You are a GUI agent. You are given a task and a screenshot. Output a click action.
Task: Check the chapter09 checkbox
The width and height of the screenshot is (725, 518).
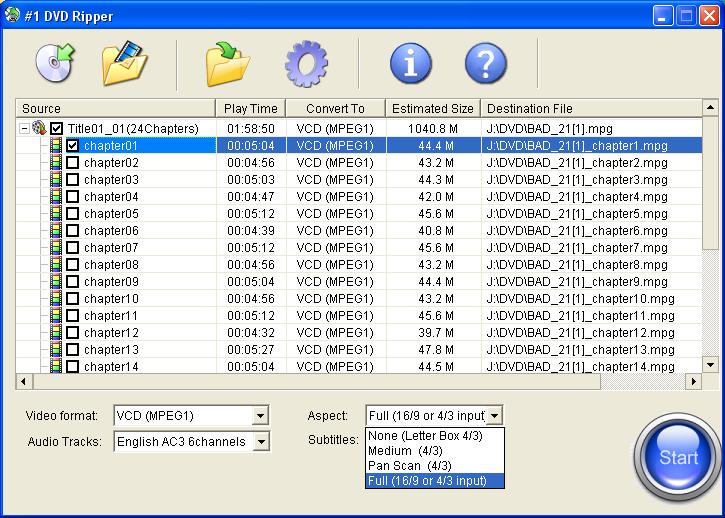click(x=72, y=282)
